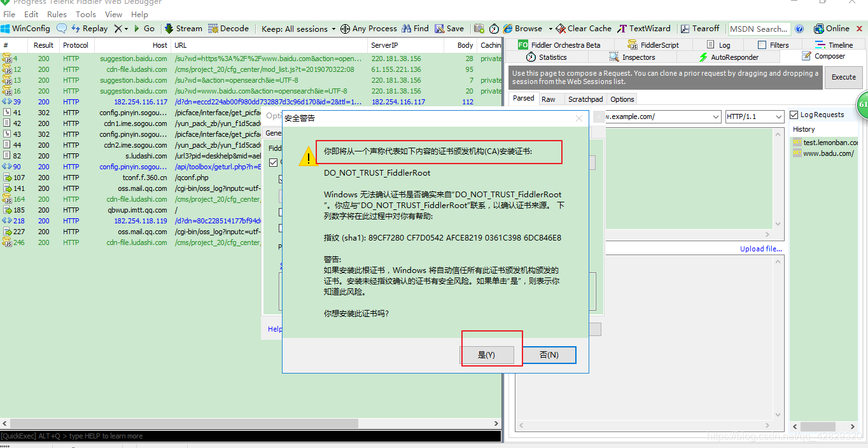Open Find sessions binoculars tool

pos(415,29)
